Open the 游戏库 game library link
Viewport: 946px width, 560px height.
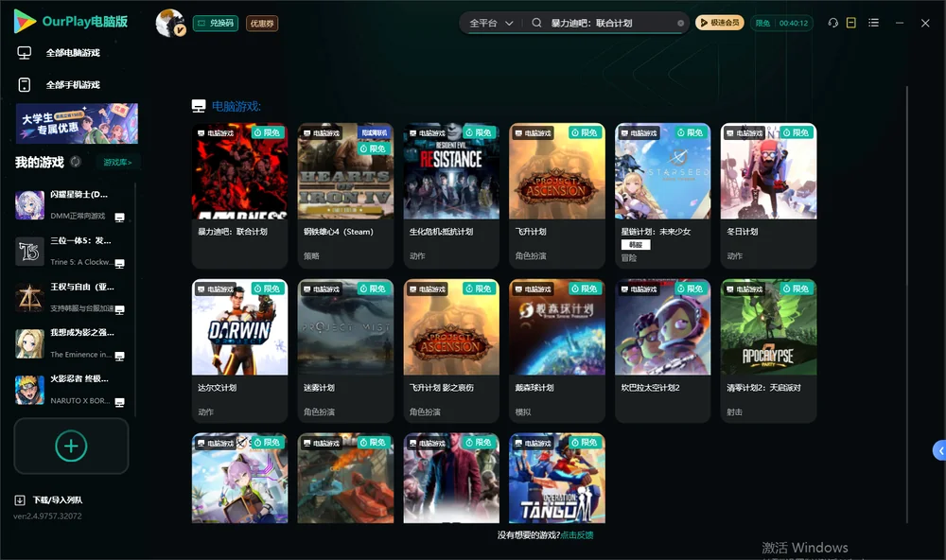(117, 162)
